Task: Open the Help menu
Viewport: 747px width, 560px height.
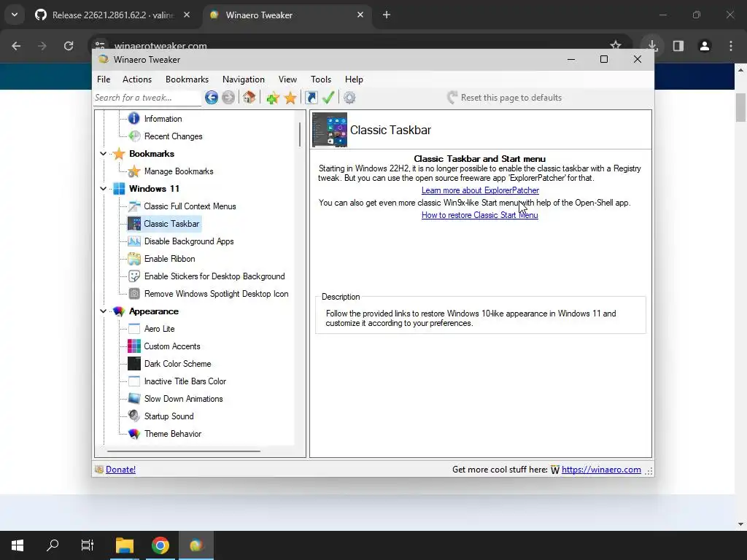Action: (x=354, y=79)
